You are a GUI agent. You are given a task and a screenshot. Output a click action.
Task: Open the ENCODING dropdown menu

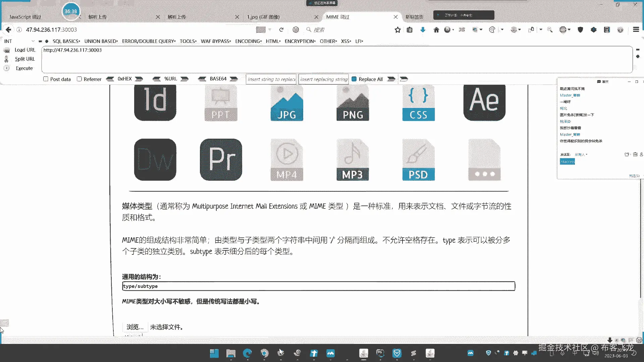(x=248, y=41)
